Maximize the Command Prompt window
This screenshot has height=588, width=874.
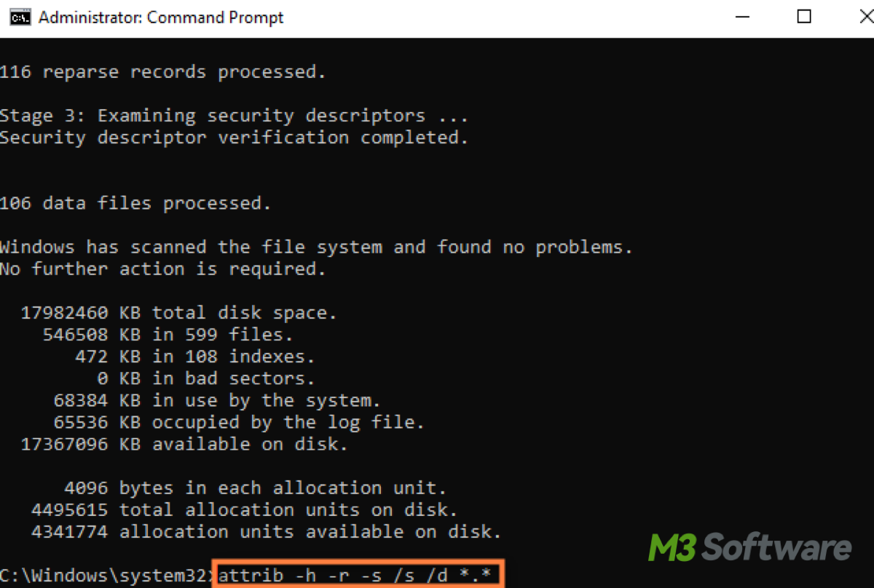[804, 17]
